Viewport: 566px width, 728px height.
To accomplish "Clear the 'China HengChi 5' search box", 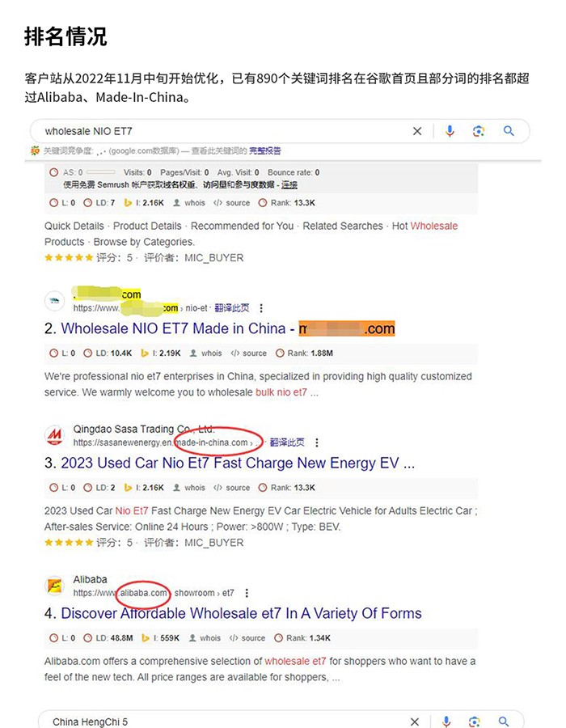I will click(415, 722).
